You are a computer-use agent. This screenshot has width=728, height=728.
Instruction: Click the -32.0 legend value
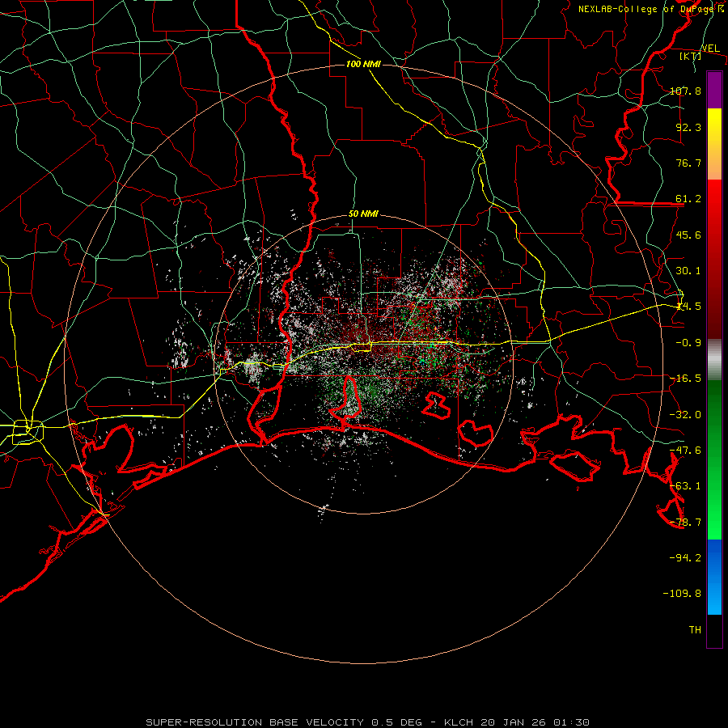pyautogui.click(x=685, y=415)
